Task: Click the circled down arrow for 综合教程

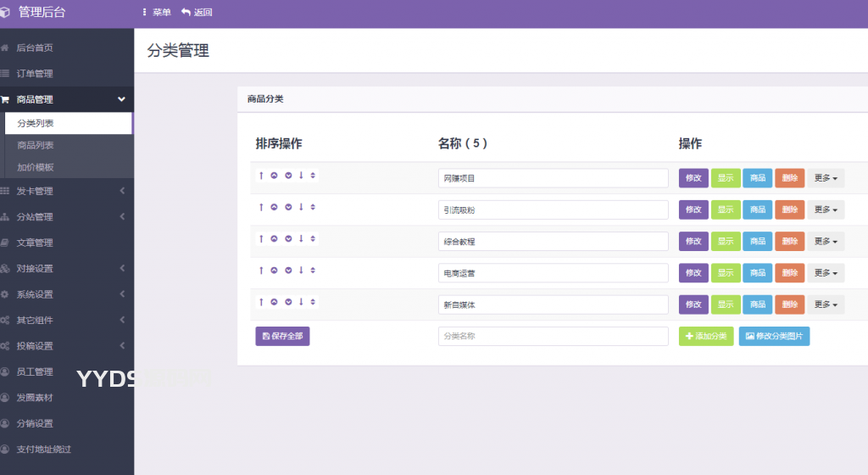Action: click(x=287, y=238)
